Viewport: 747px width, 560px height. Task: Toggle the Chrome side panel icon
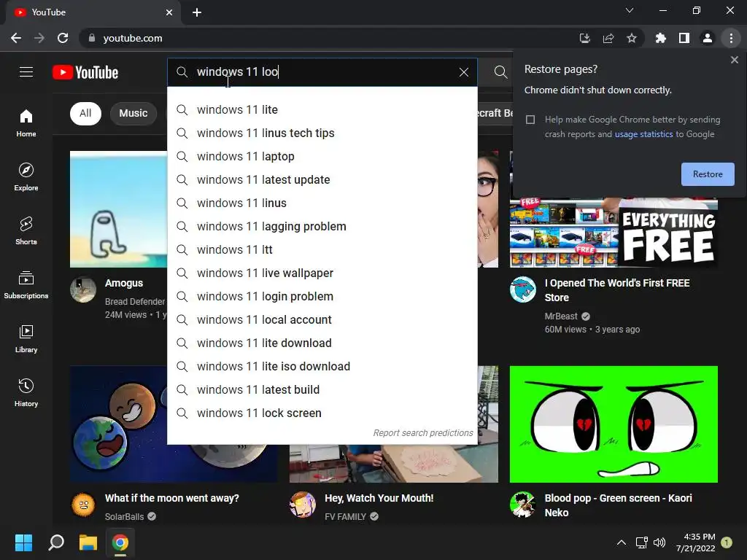point(684,38)
